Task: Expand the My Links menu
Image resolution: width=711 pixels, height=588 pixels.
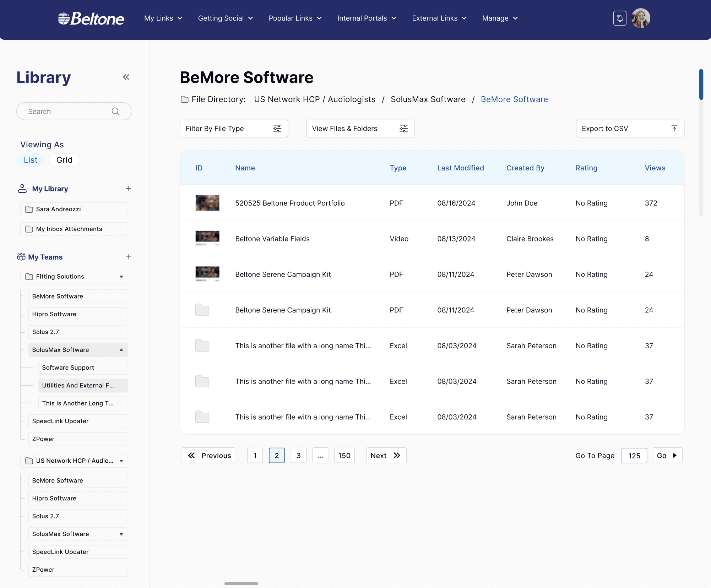Action: 163,18
